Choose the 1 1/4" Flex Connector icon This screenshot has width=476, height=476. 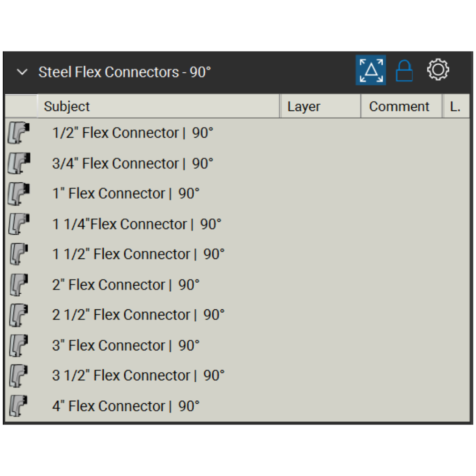(x=19, y=224)
